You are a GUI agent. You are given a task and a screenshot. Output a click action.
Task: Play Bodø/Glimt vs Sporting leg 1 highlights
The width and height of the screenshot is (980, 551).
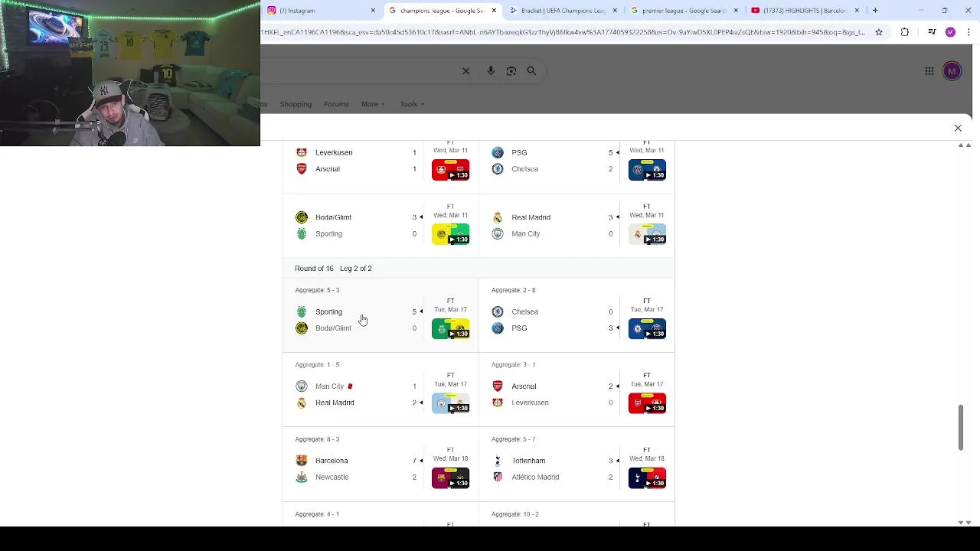pyautogui.click(x=450, y=234)
